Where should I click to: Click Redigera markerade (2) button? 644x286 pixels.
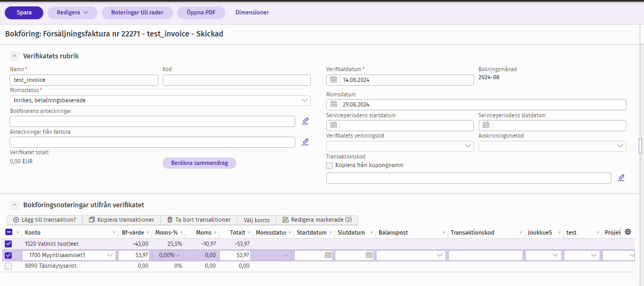coord(317,220)
